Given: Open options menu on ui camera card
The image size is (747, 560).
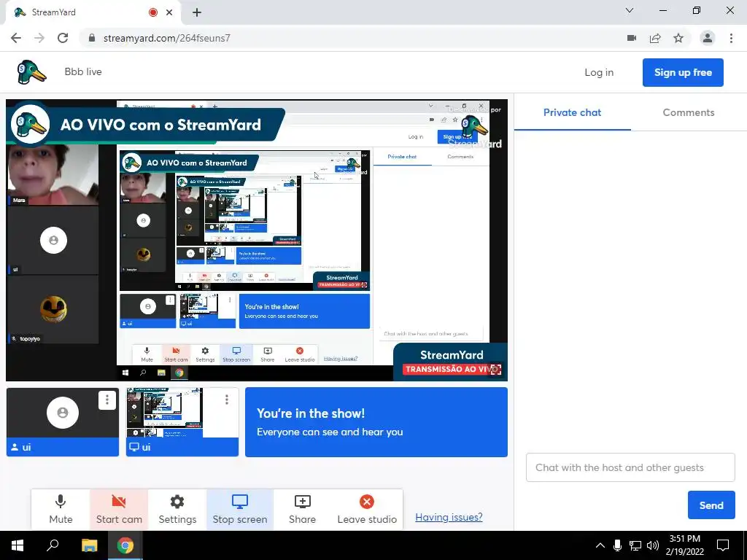Looking at the screenshot, I should 107,400.
